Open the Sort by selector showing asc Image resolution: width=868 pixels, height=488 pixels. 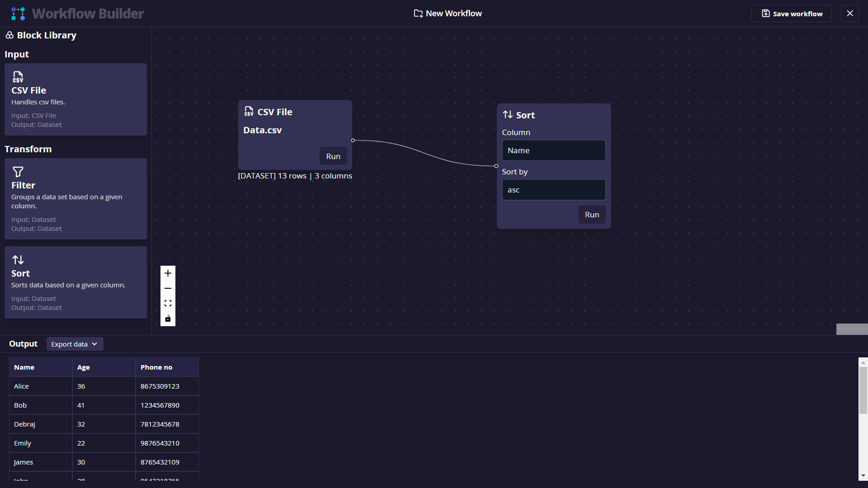(553, 190)
